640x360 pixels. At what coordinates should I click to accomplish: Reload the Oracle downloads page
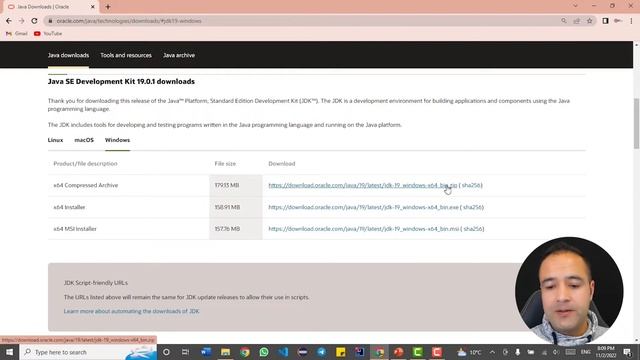(x=34, y=21)
